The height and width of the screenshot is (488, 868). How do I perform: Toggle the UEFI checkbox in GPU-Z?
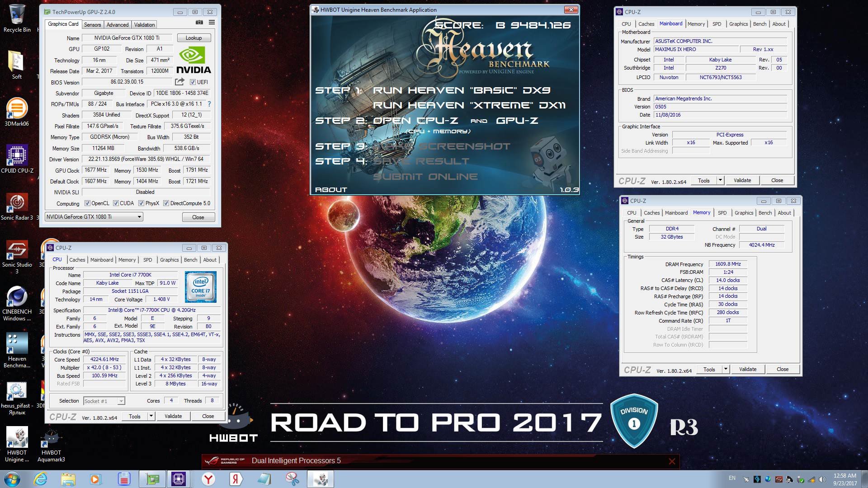(x=193, y=82)
